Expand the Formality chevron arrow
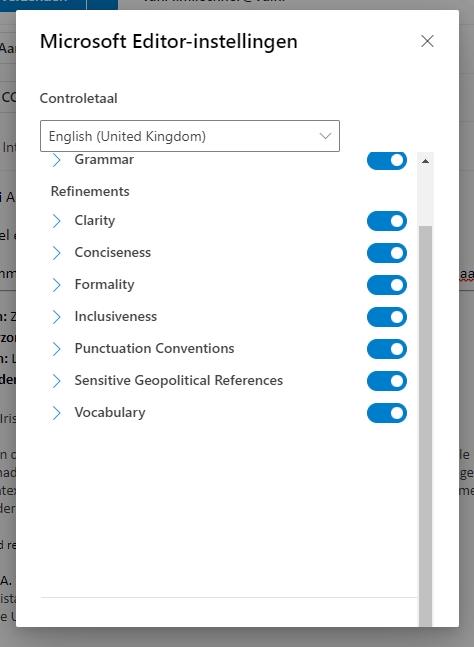The image size is (474, 647). (57, 285)
